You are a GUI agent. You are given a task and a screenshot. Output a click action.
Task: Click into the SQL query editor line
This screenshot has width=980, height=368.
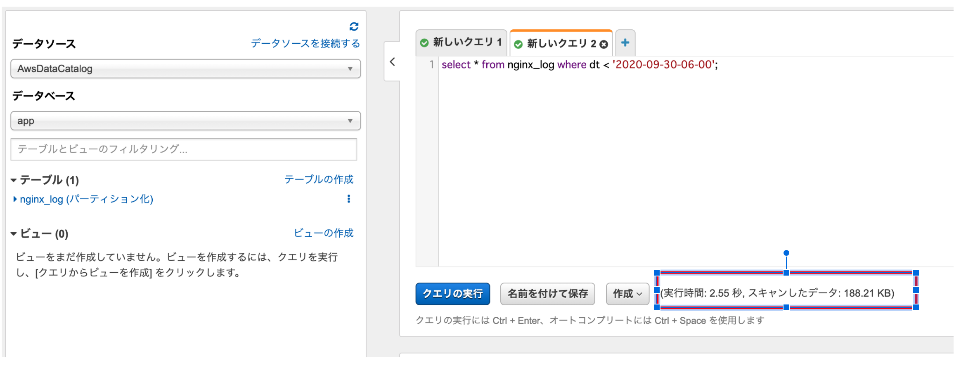pyautogui.click(x=580, y=65)
